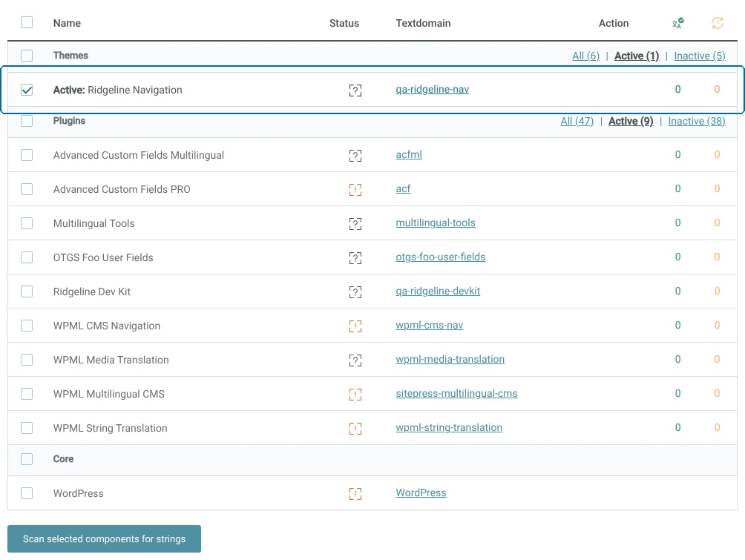
Task: Open the acf textdomain link
Action: tap(403, 188)
